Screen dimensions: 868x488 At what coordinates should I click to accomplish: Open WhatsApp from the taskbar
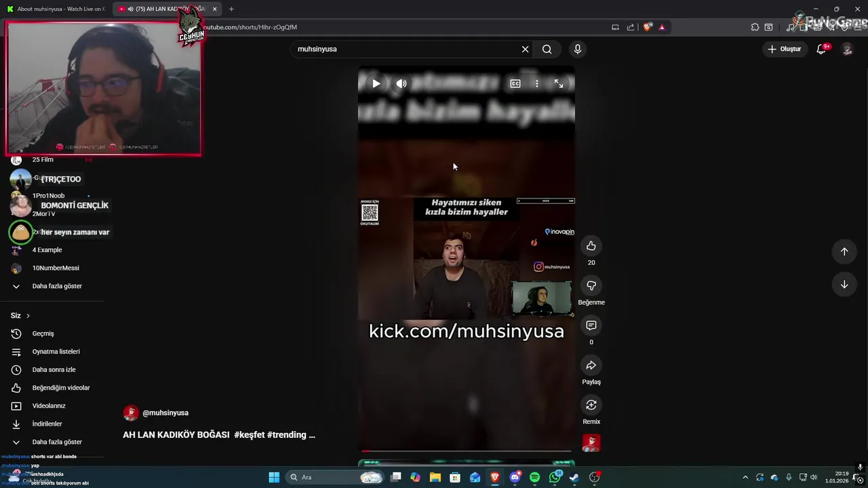coord(555,477)
